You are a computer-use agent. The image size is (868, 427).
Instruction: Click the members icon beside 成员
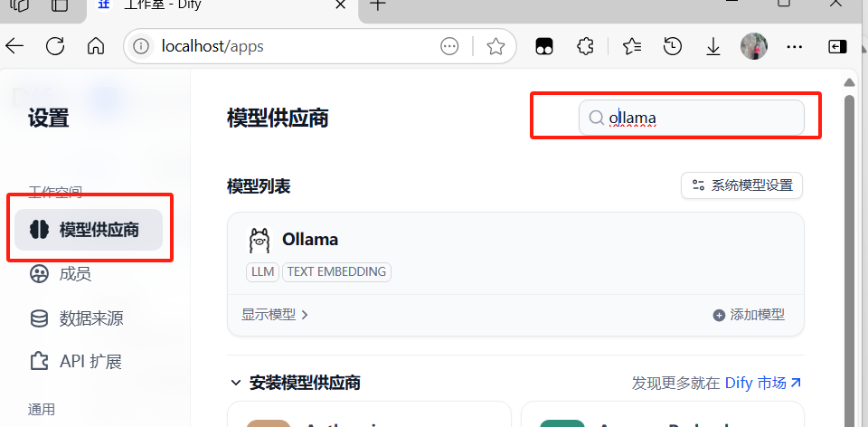click(39, 274)
